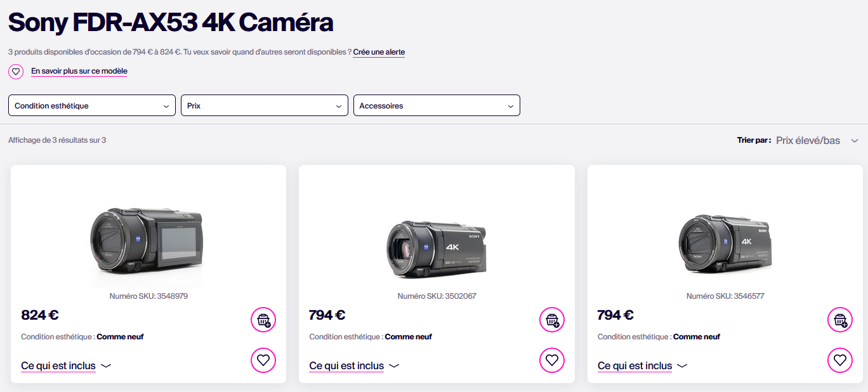Click heart icon beside model info link
Viewport: 868px width, 392px height.
click(x=16, y=72)
